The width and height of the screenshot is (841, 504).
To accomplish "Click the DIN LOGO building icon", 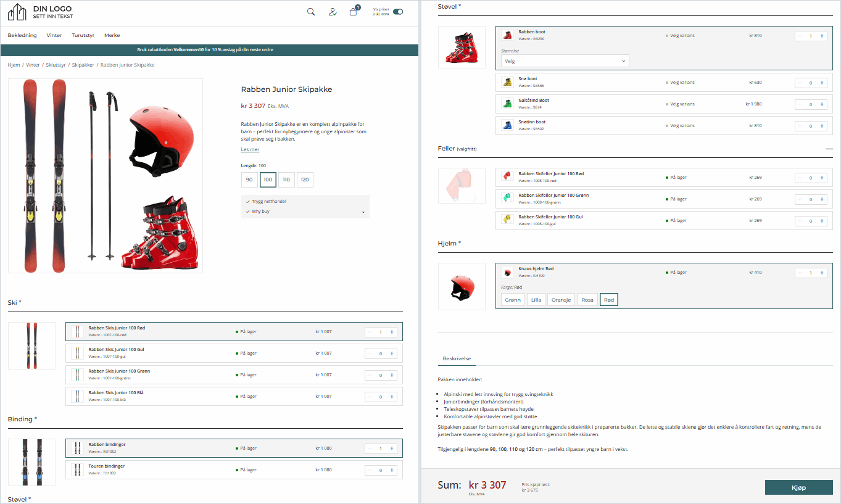I will pos(17,12).
